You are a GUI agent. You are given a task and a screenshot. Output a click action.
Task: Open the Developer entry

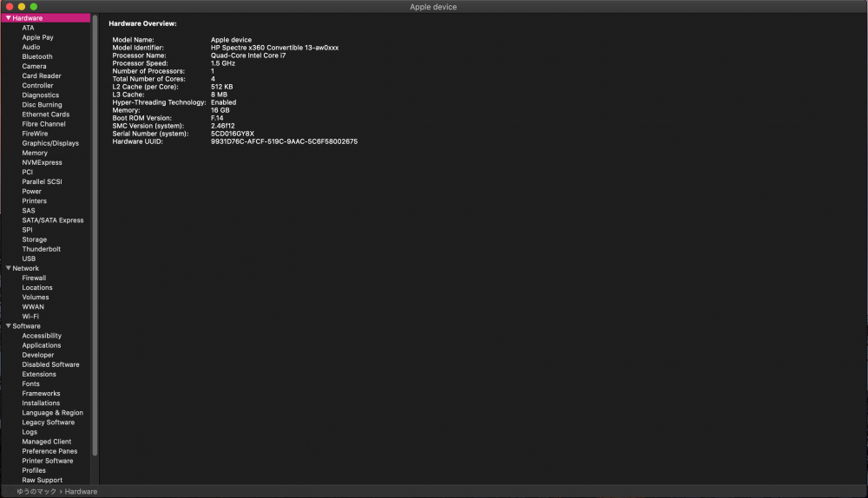coord(38,355)
